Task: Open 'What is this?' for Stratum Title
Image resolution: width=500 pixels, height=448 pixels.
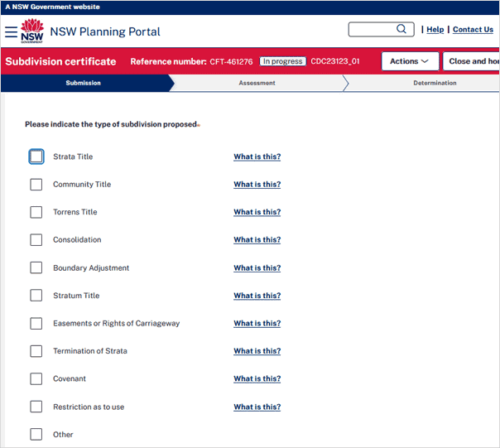Action: pyautogui.click(x=257, y=296)
